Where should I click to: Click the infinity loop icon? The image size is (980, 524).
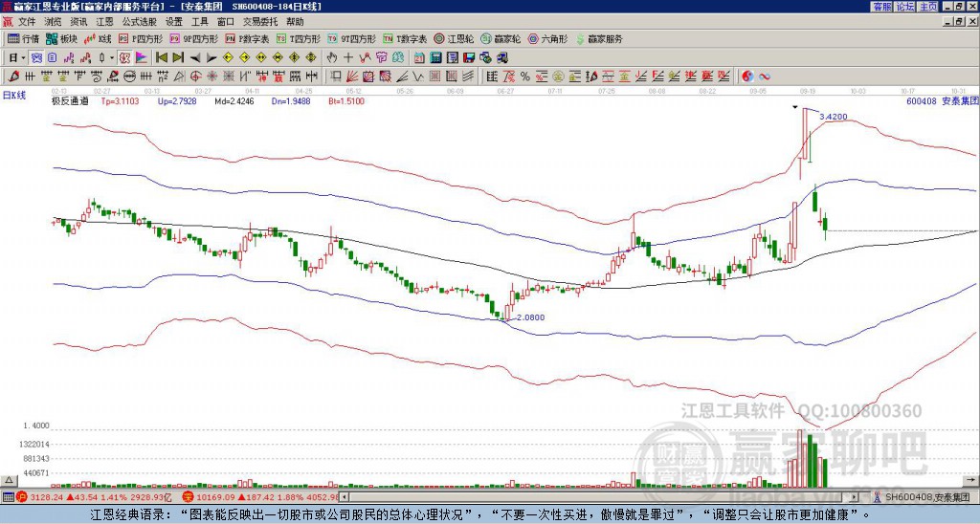pyautogui.click(x=764, y=76)
